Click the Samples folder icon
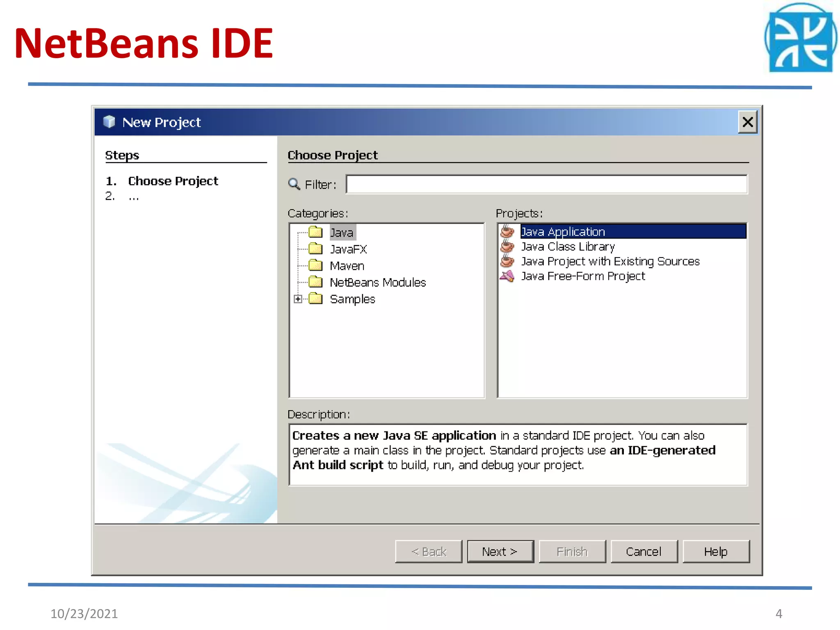 click(x=315, y=299)
